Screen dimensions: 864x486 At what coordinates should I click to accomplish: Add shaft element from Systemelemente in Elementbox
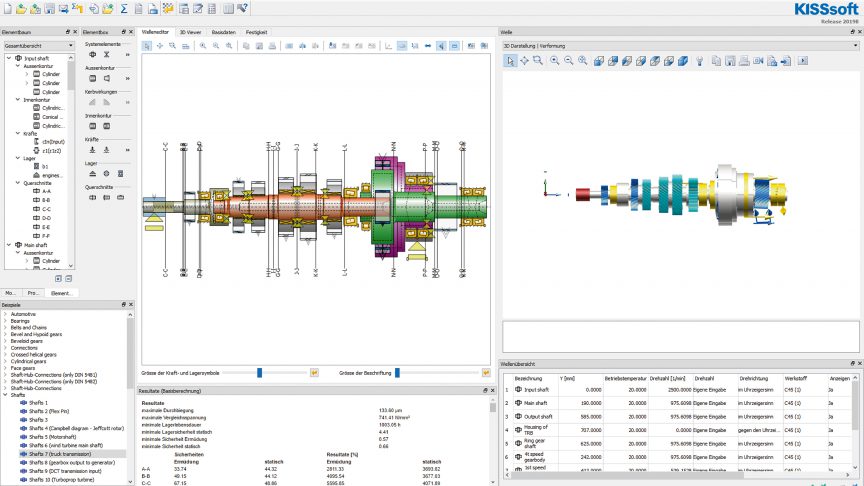(x=93, y=55)
